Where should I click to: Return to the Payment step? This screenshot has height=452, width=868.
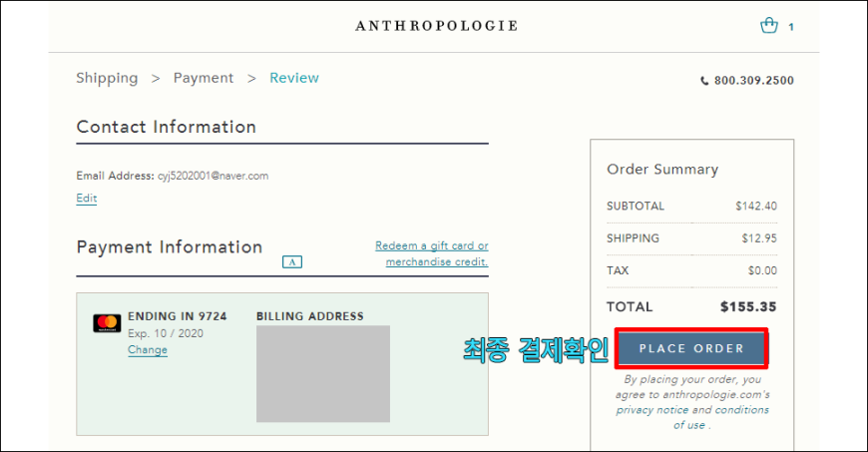coord(204,78)
